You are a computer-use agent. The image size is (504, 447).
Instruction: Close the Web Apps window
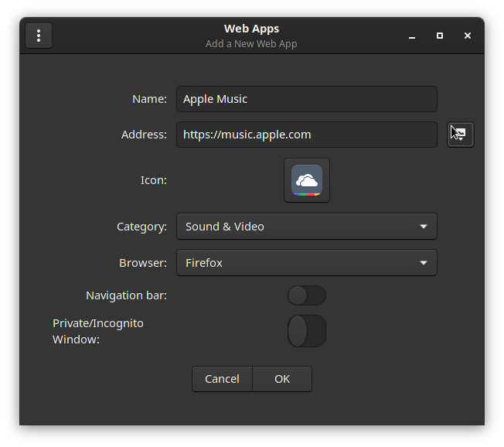[468, 36]
